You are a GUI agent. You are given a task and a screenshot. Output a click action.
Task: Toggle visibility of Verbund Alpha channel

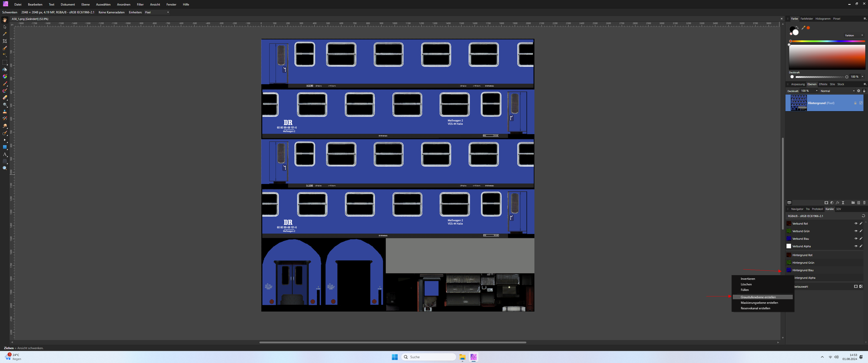coord(856,246)
